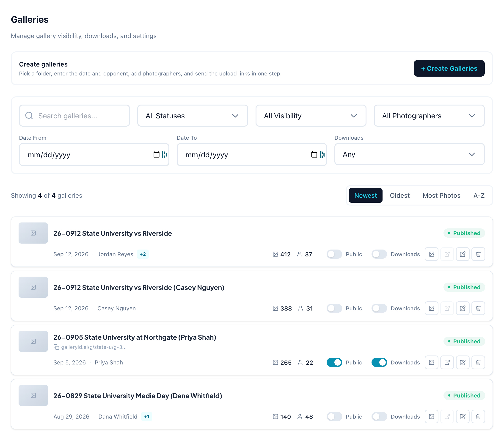Turn on Public for Media Day gallery
The height and width of the screenshot is (436, 504).
334,417
